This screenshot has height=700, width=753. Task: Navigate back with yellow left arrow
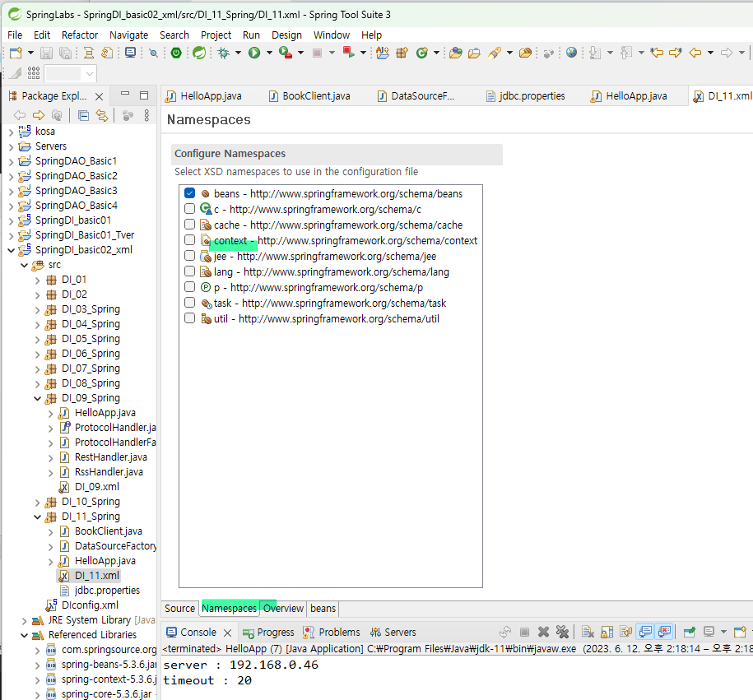click(x=695, y=53)
